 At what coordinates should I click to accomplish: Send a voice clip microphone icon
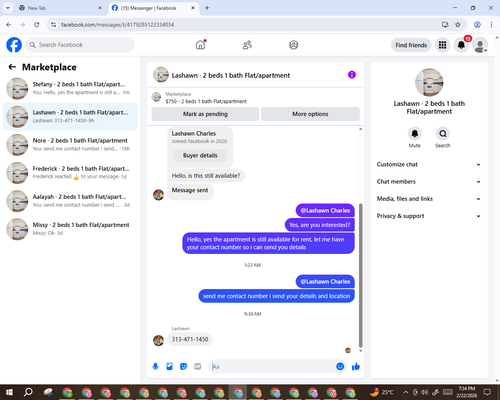coord(155,367)
